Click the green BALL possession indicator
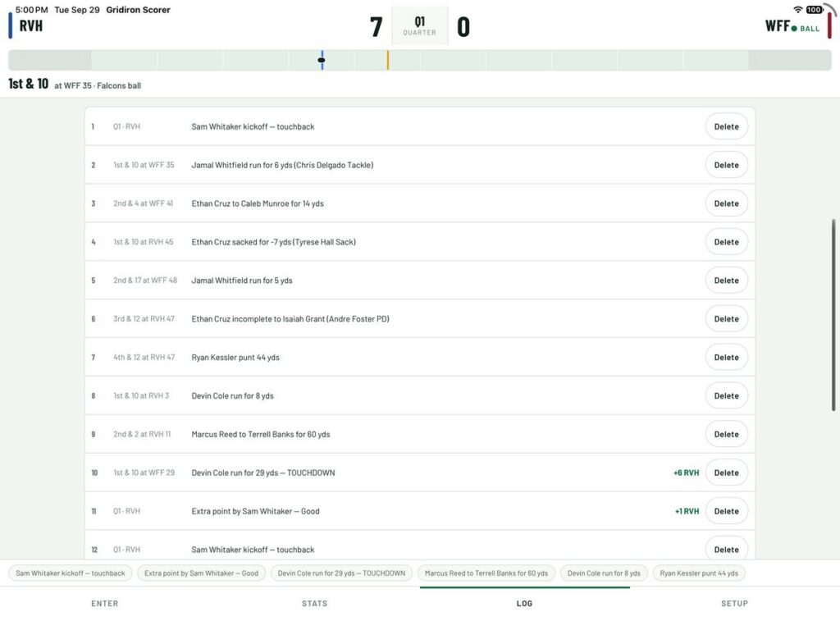 [x=806, y=29]
